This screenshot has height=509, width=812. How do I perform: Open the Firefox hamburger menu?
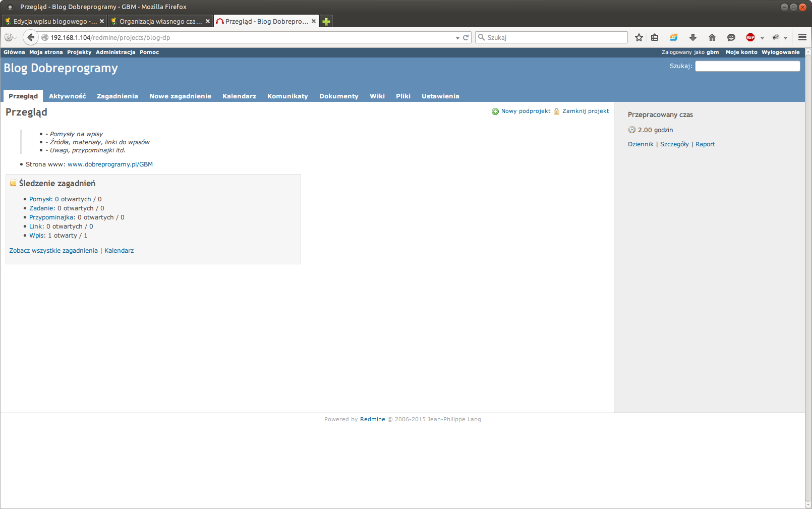(802, 37)
